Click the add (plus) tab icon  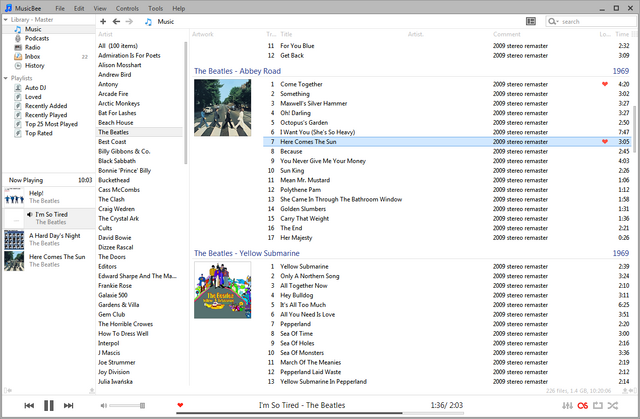(103, 21)
